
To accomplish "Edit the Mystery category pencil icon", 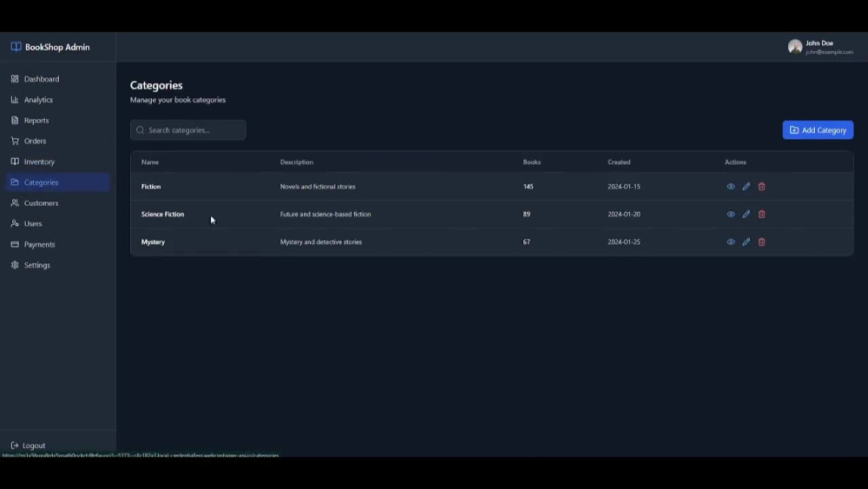I will pyautogui.click(x=746, y=242).
